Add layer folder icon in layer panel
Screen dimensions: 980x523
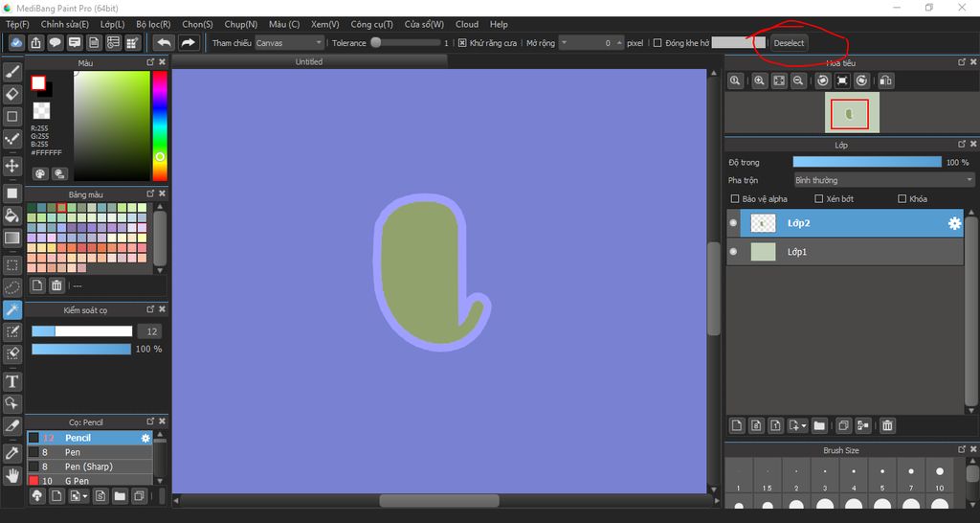[819, 426]
